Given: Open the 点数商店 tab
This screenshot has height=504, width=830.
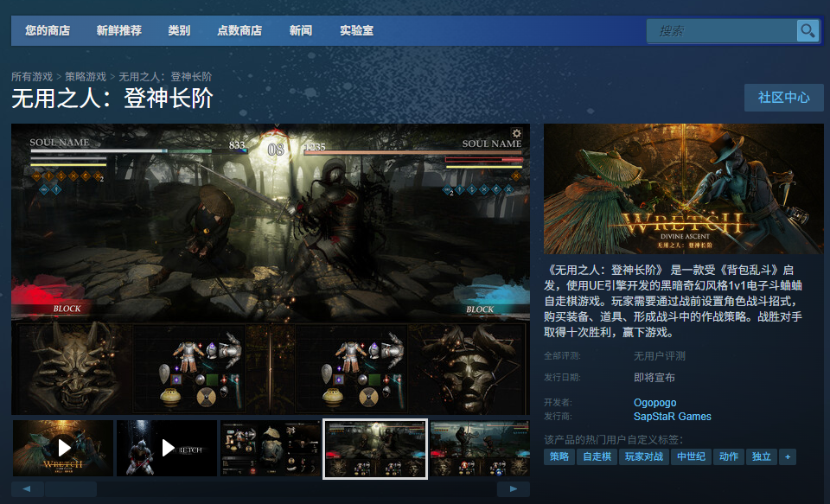Looking at the screenshot, I should tap(239, 31).
